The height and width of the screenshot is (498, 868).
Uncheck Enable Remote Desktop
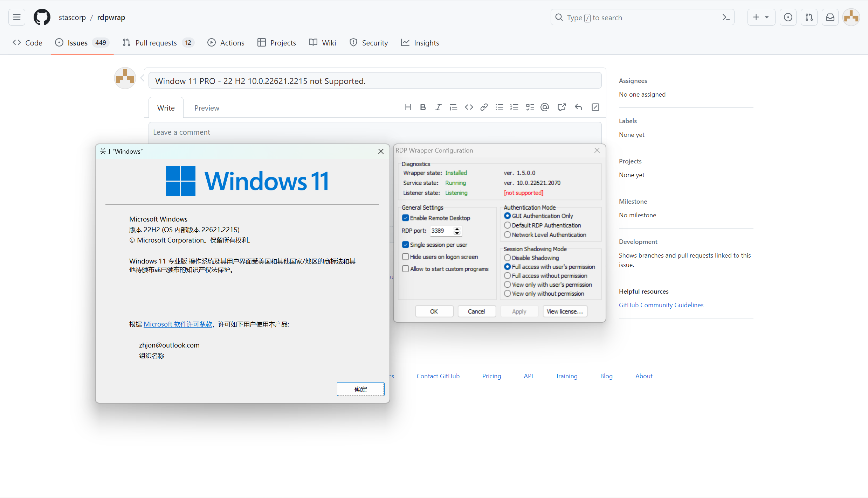(406, 218)
